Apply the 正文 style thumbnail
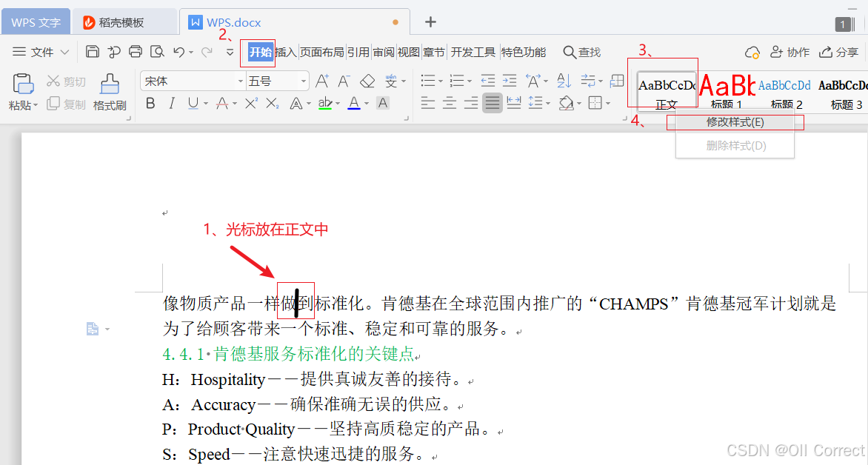The width and height of the screenshot is (868, 465). coord(667,91)
